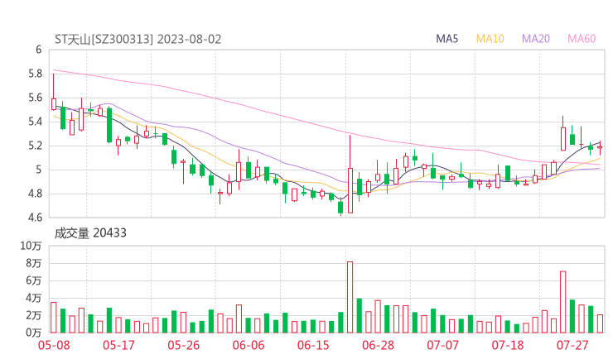Click the 10万 volume axis label
The image size is (613, 364).
[31, 246]
